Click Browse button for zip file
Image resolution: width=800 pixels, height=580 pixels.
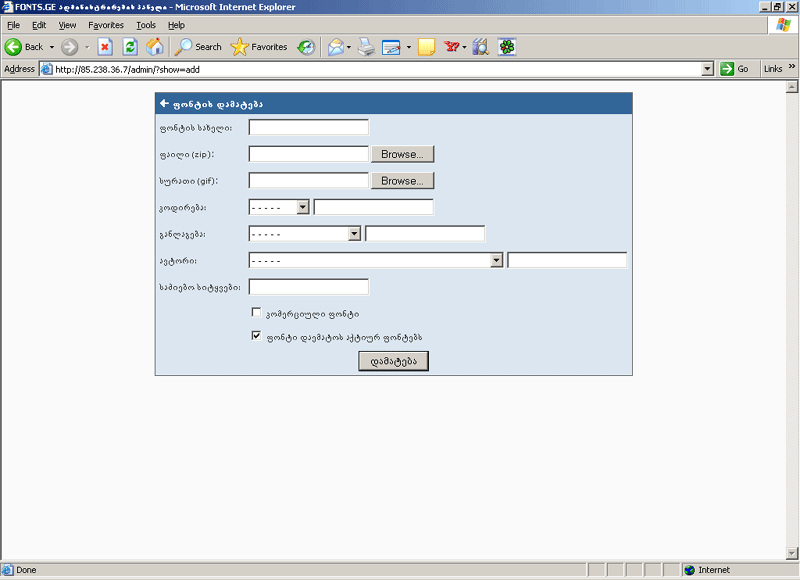click(402, 154)
